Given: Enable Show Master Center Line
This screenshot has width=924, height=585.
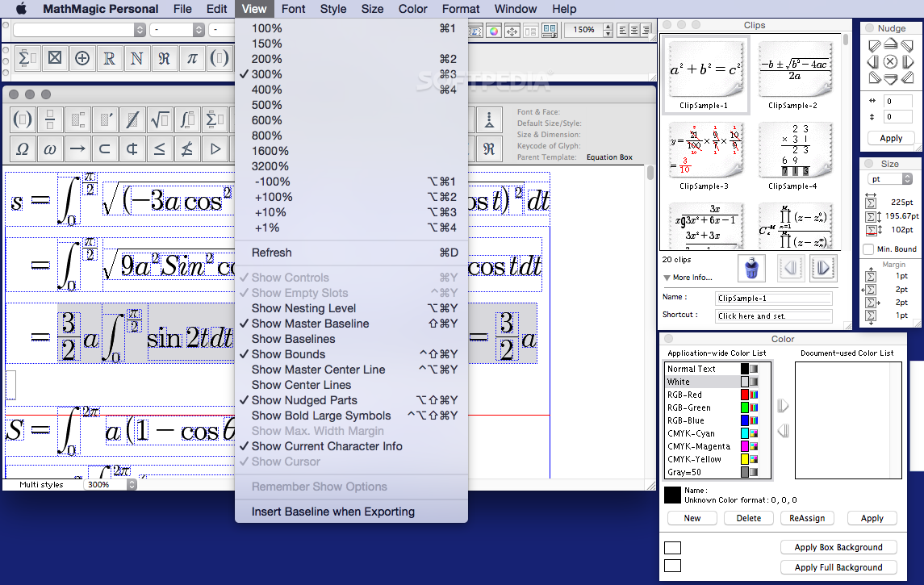Looking at the screenshot, I should point(350,370).
